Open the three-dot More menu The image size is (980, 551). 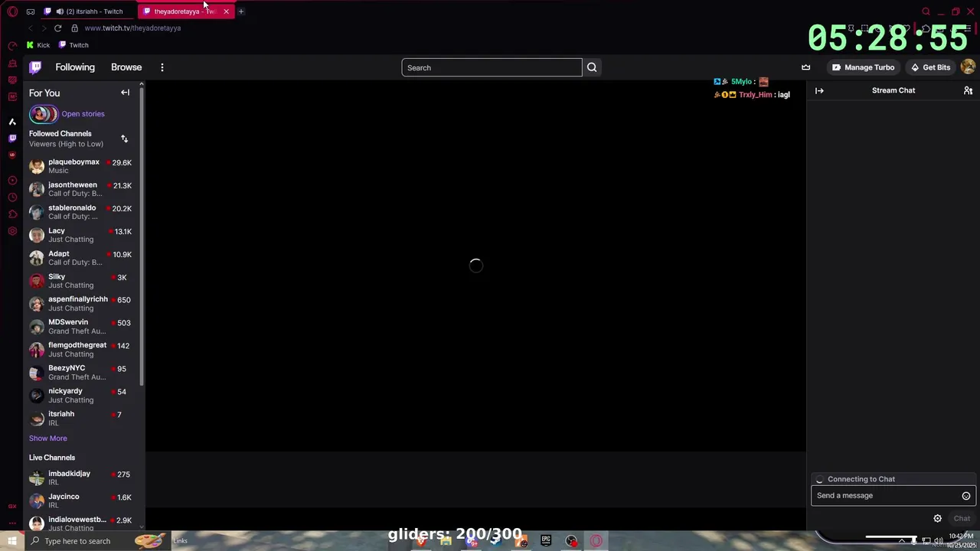(162, 67)
